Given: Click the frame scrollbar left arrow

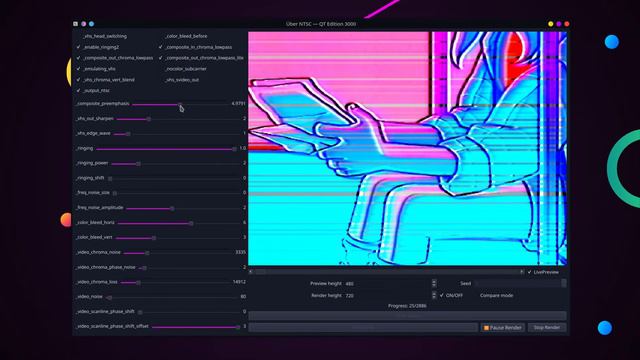Looking at the screenshot, I should click(251, 272).
